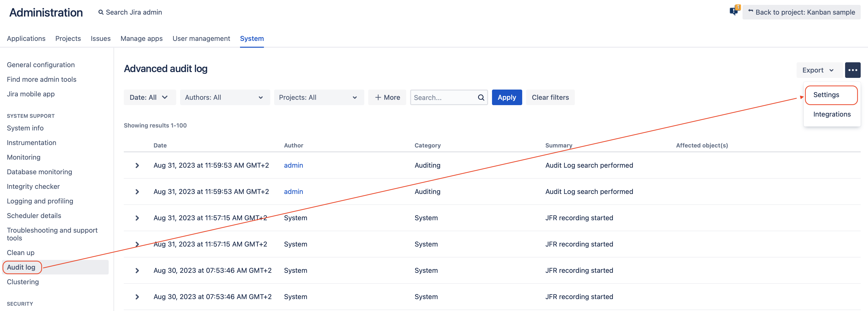Viewport: 868px width, 311px height.
Task: Open the Export dropdown
Action: click(x=818, y=70)
